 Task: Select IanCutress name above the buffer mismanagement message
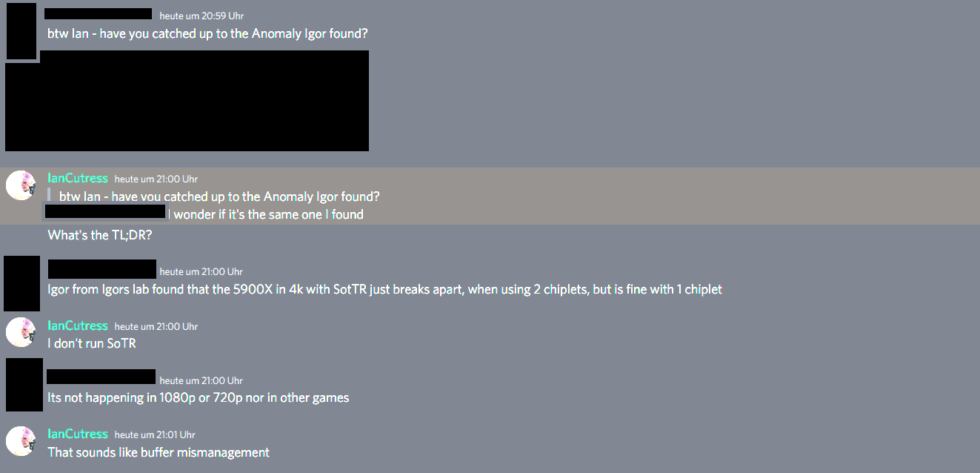pyautogui.click(x=78, y=434)
